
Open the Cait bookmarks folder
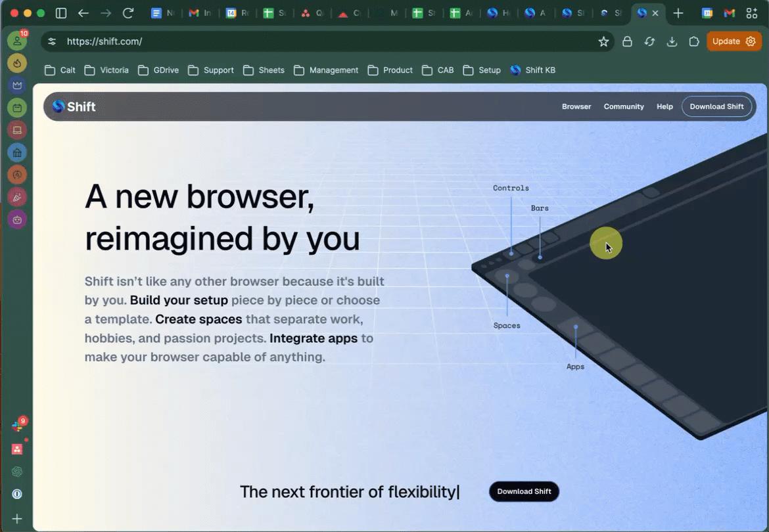(60, 70)
